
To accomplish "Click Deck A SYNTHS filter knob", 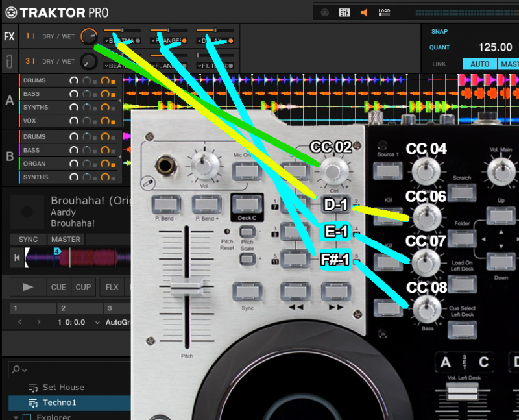I will point(87,107).
